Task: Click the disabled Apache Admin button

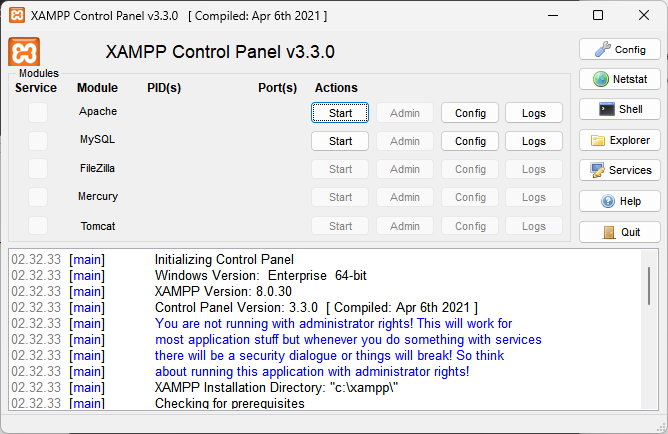Action: pos(405,113)
